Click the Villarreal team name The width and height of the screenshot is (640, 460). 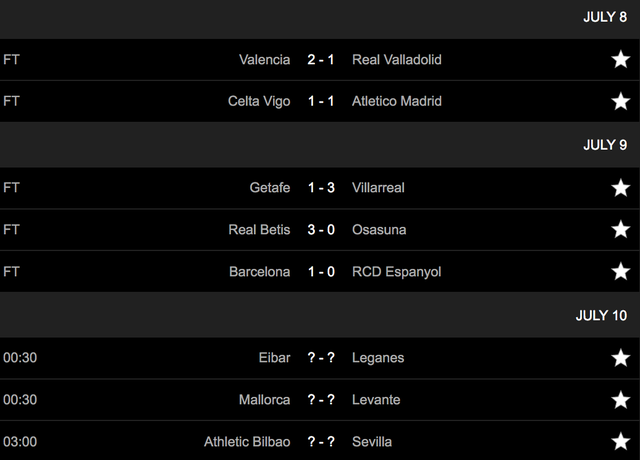pos(379,188)
